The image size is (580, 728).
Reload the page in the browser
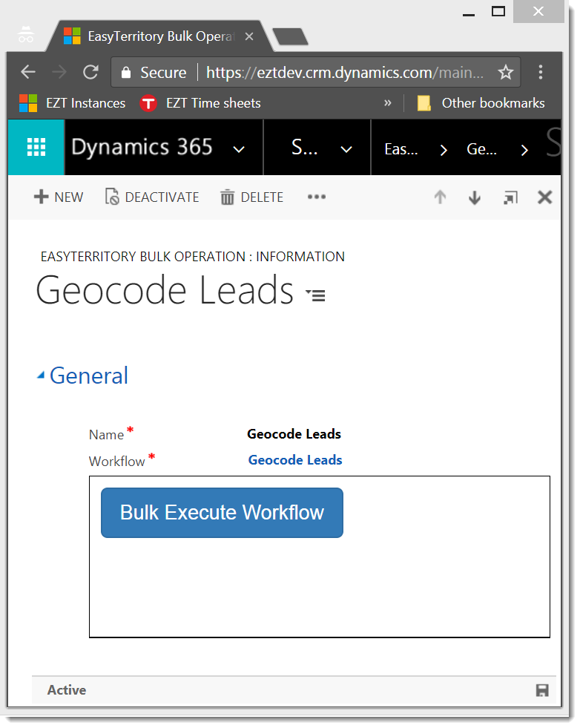pyautogui.click(x=90, y=72)
